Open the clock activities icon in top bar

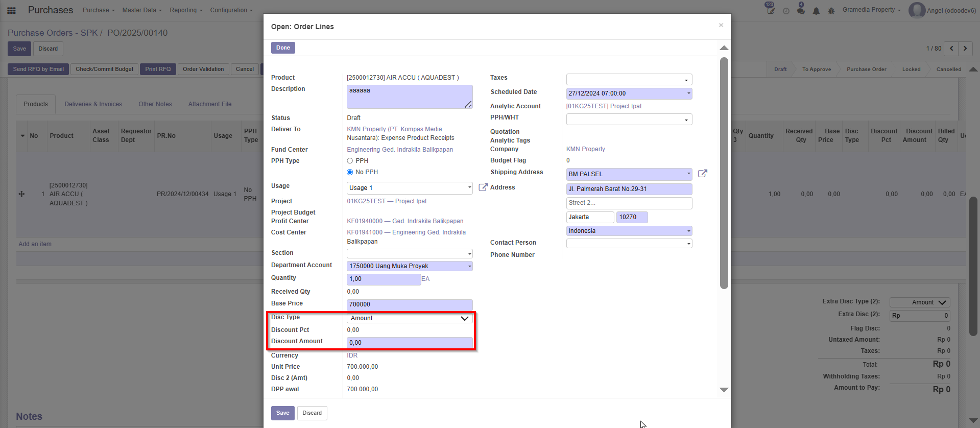[786, 11]
